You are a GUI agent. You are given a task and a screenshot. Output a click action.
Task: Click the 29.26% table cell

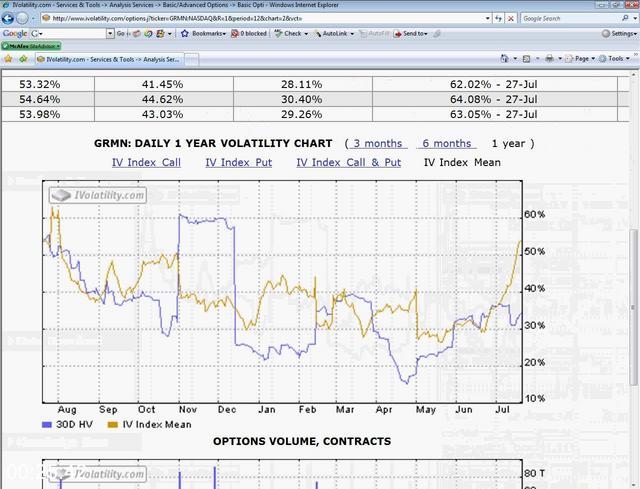[x=301, y=114]
